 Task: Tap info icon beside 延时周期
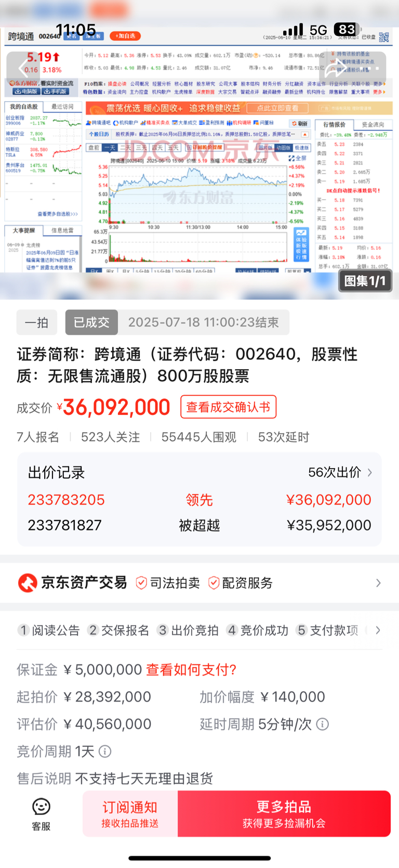click(323, 724)
